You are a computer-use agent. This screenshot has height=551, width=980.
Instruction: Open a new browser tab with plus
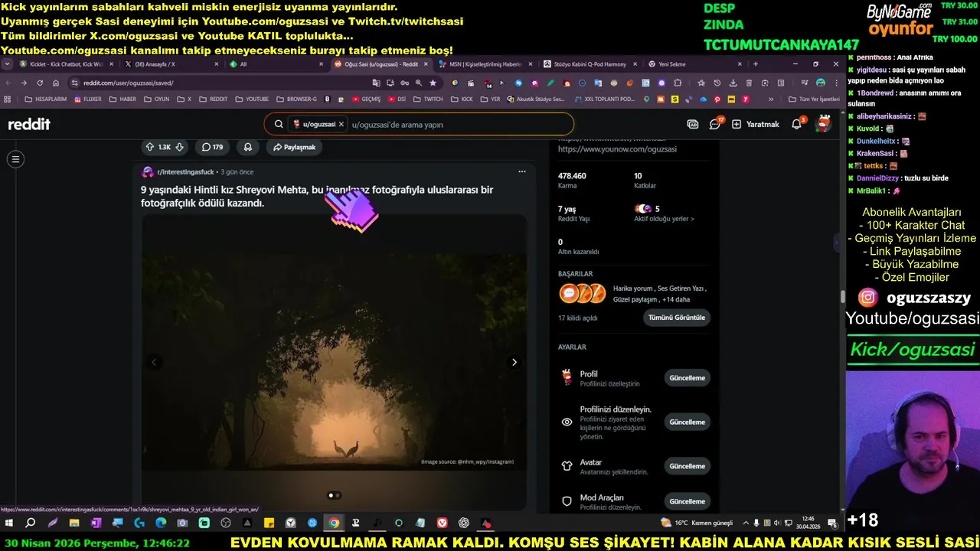756,64
